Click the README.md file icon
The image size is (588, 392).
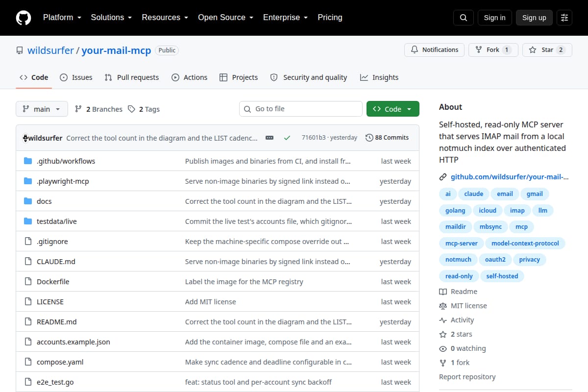point(28,322)
